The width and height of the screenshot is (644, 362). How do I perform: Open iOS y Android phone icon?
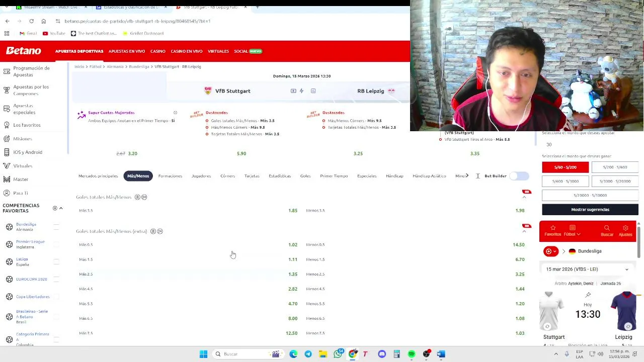[x=7, y=152]
